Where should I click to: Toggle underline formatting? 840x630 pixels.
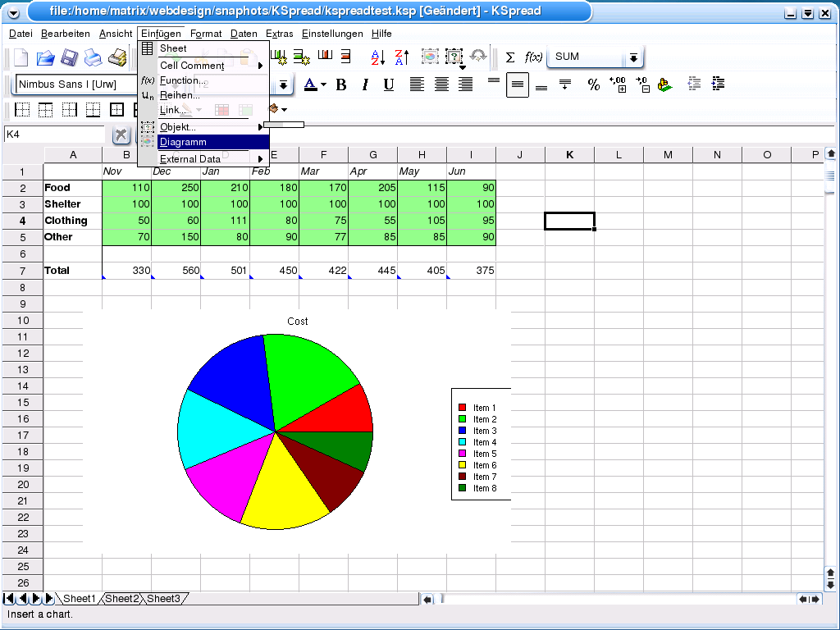(389, 84)
